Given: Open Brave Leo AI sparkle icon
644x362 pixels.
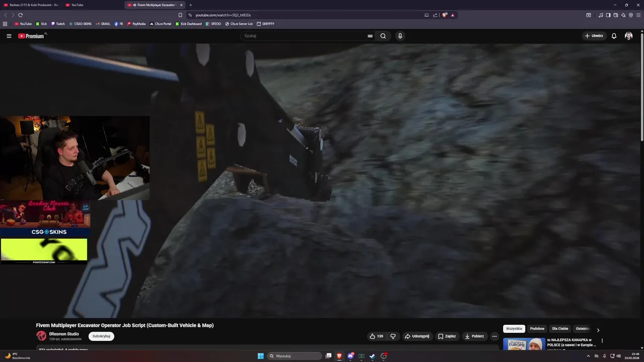Looking at the screenshot, I should (x=623, y=15).
